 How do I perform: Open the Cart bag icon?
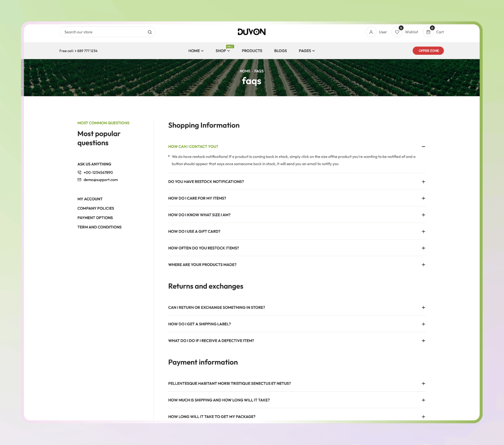(x=428, y=32)
